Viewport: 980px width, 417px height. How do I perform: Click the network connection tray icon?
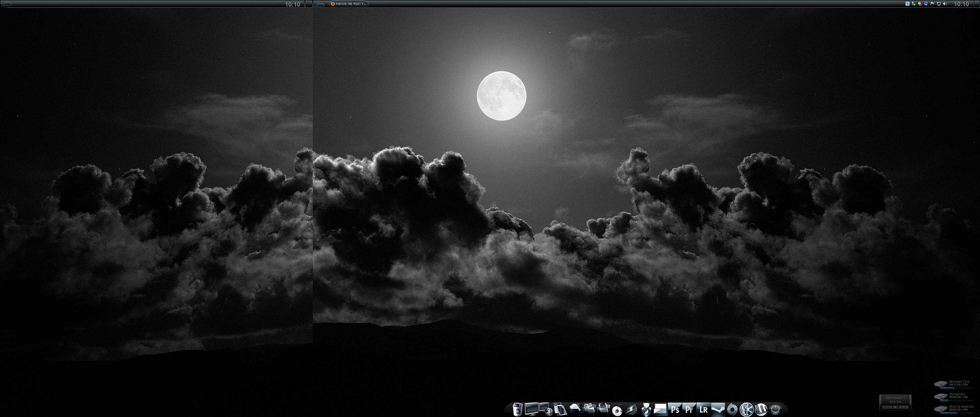click(x=939, y=4)
